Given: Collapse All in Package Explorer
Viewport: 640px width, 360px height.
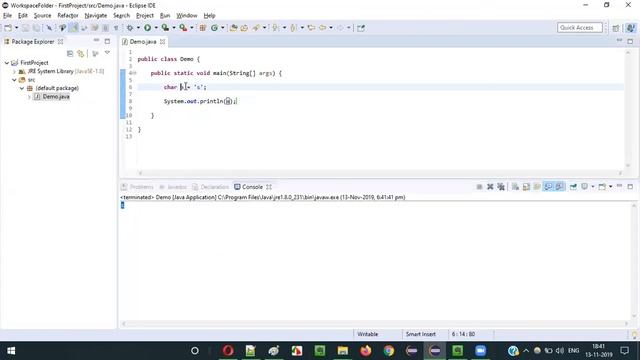Looking at the screenshot, I should point(70,53).
